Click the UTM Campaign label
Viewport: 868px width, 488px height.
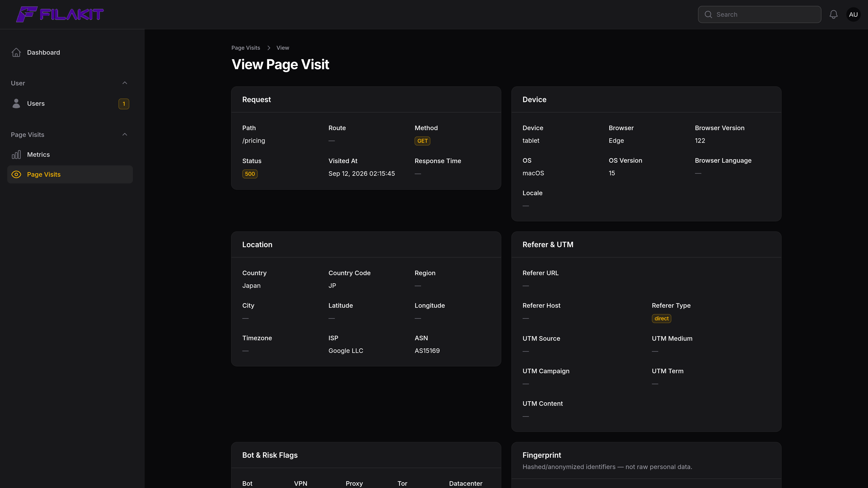(546, 371)
